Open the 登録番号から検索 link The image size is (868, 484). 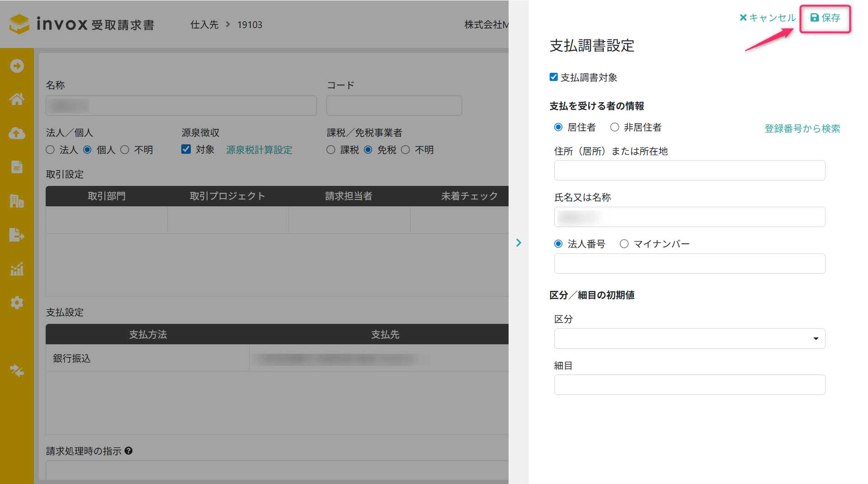coord(802,129)
